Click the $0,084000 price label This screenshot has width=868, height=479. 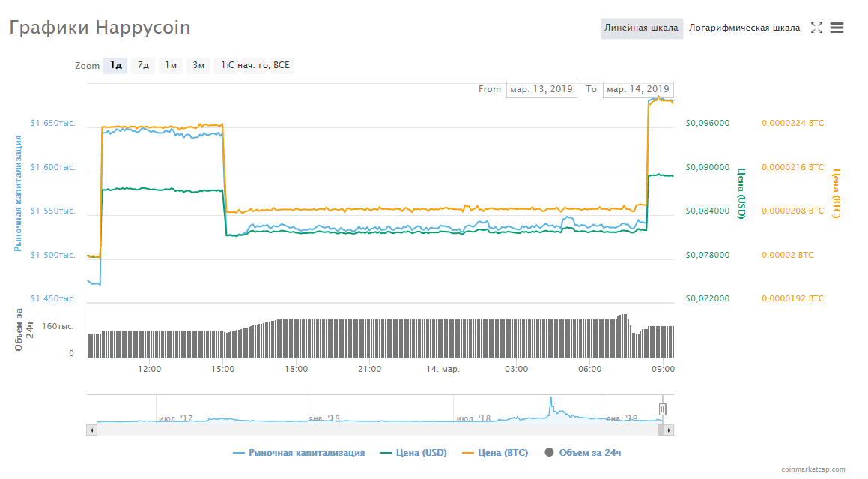pos(708,211)
